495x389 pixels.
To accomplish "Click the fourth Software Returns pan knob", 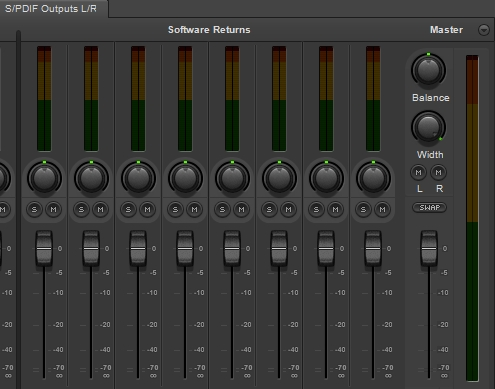I will [185, 178].
